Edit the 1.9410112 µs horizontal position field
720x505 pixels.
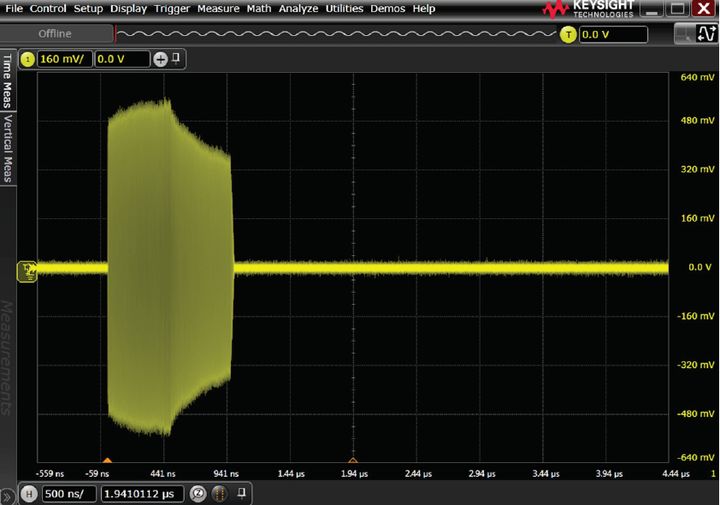click(142, 494)
